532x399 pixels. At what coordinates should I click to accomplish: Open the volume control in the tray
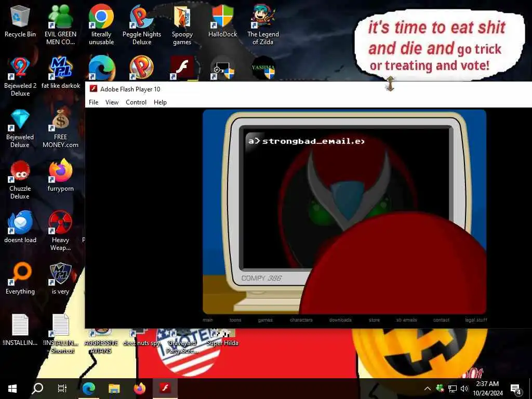pyautogui.click(x=464, y=389)
